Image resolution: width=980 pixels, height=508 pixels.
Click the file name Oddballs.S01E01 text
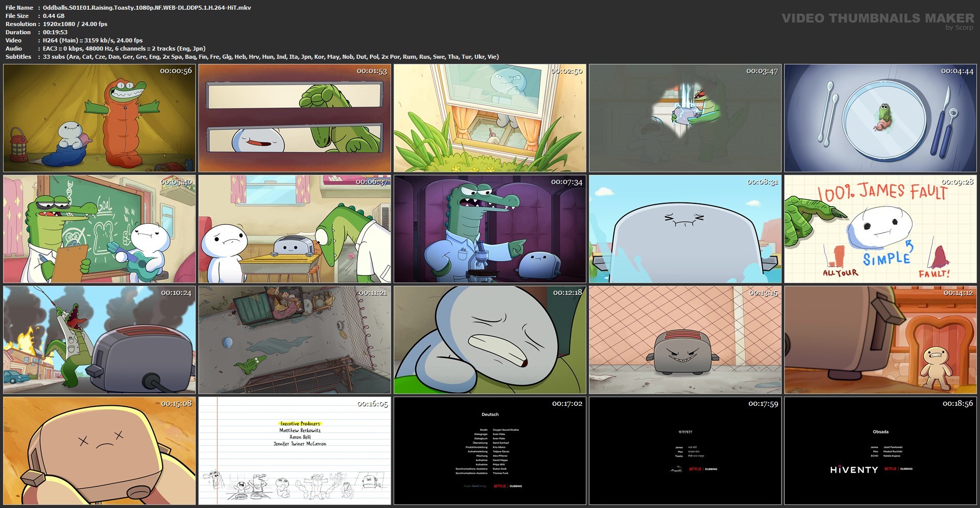coord(147,8)
